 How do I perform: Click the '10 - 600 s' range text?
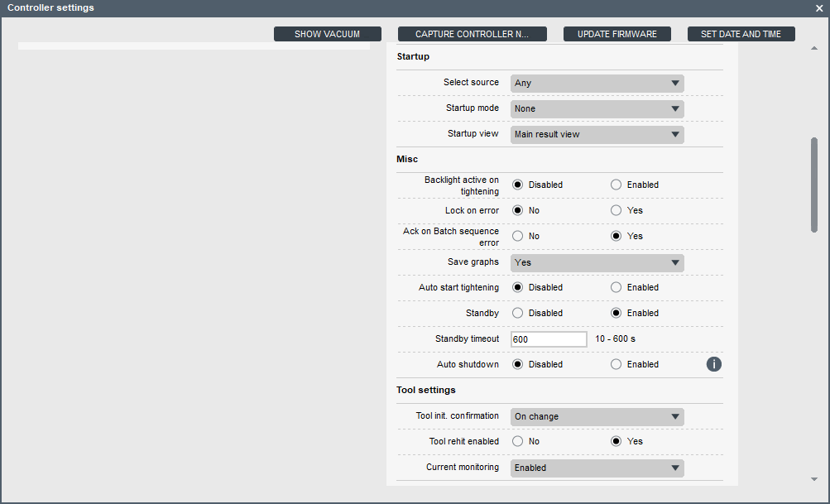coord(615,338)
